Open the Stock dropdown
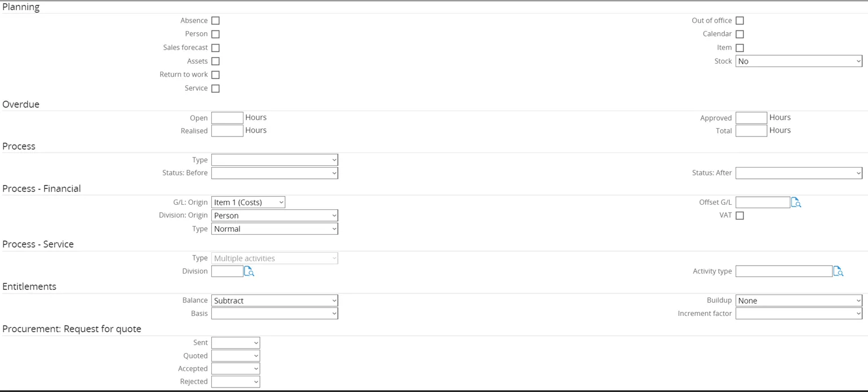The height and width of the screenshot is (392, 868). (x=799, y=61)
